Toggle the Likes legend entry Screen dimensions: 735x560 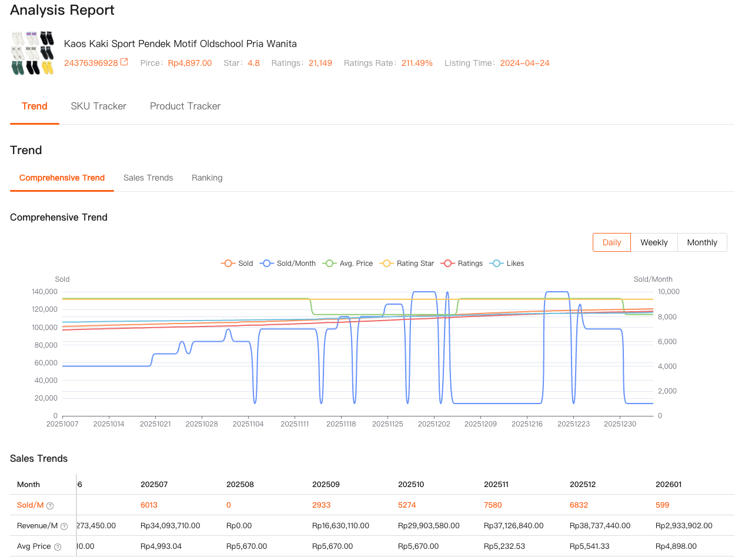507,264
